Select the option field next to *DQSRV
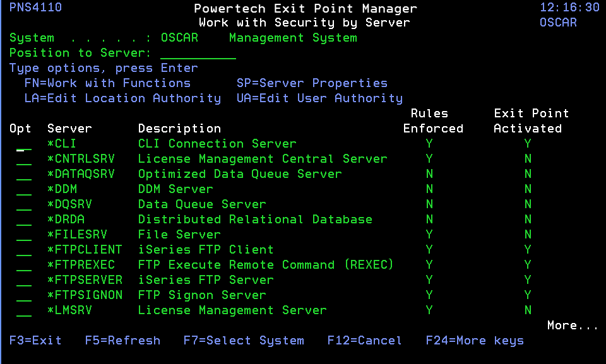This screenshot has height=364, width=606. point(24,204)
